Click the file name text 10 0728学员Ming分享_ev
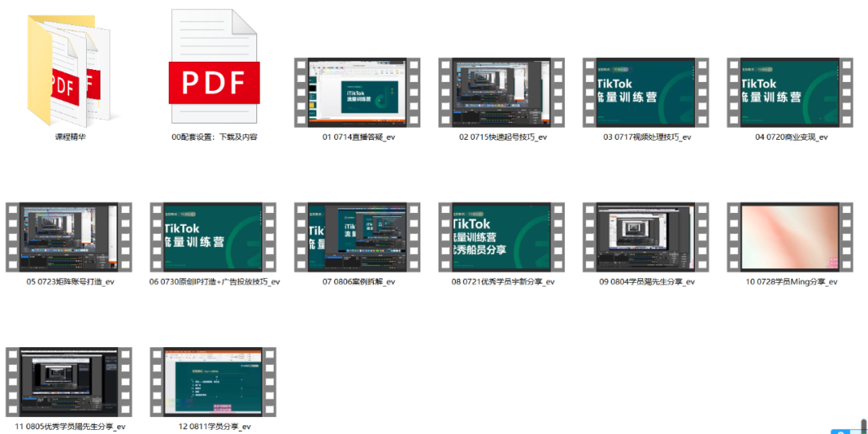868x434 pixels. click(791, 282)
